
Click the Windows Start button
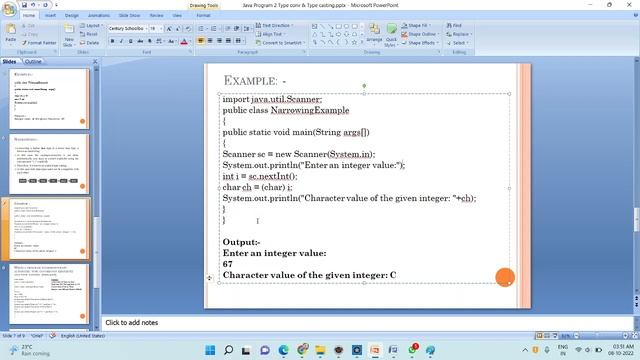210,350
